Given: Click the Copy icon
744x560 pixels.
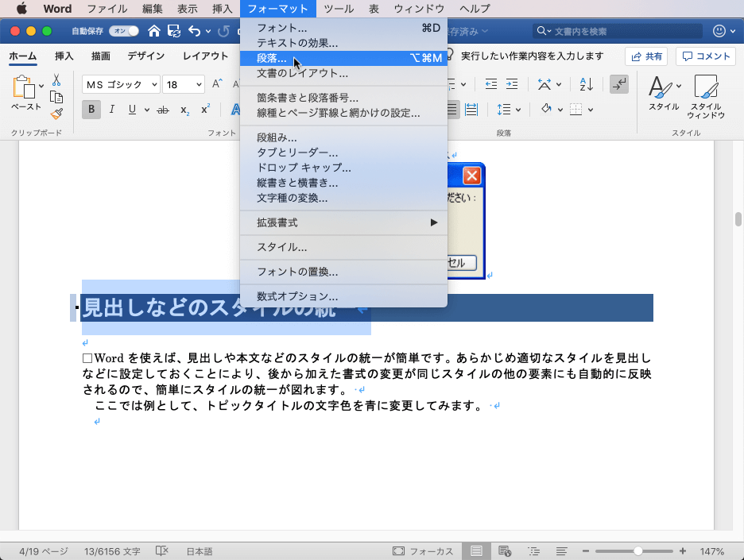Looking at the screenshot, I should (x=56, y=97).
